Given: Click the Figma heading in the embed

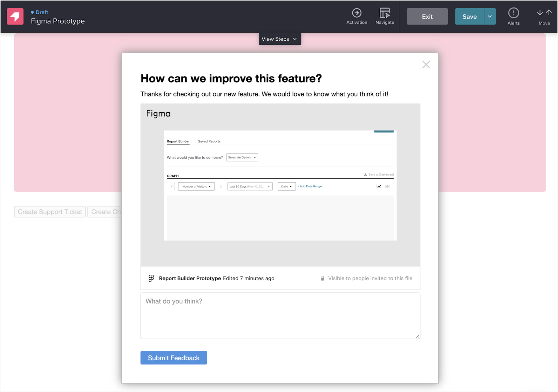Looking at the screenshot, I should [158, 114].
